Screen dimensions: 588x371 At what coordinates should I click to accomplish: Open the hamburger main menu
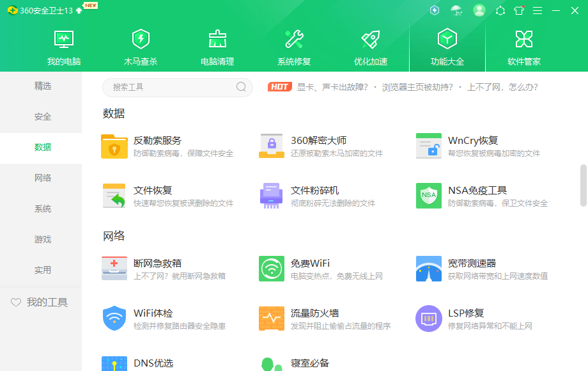point(538,10)
